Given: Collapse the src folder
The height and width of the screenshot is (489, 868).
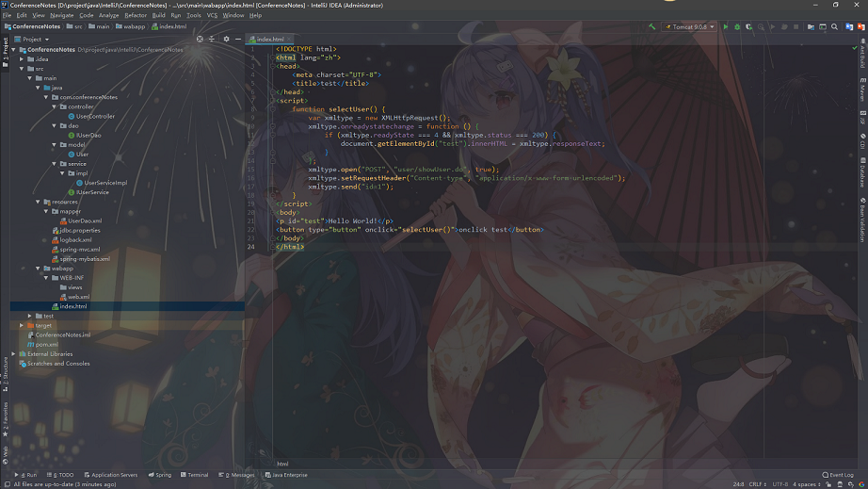Looking at the screenshot, I should (x=22, y=69).
